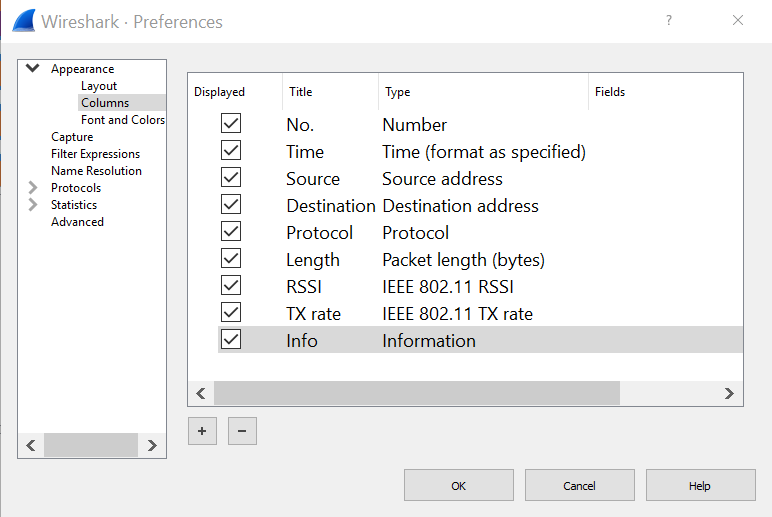Screen dimensions: 772x517
Task: Click the Cancel button
Action: pos(579,485)
